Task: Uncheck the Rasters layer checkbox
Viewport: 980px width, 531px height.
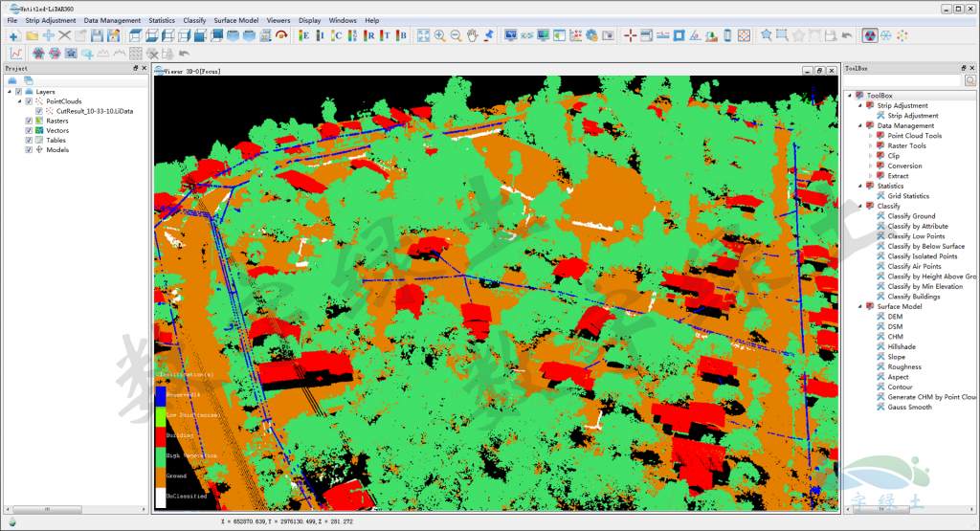Action: 29,121
